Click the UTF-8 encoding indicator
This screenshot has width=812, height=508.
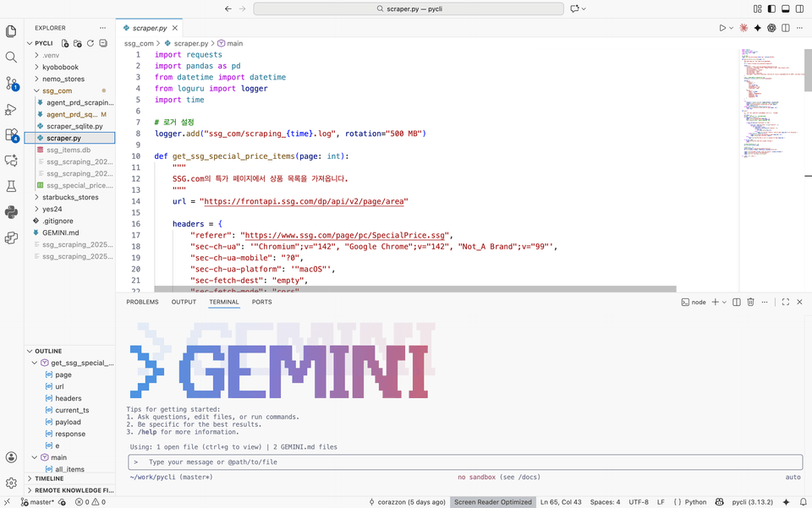pyautogui.click(x=639, y=502)
